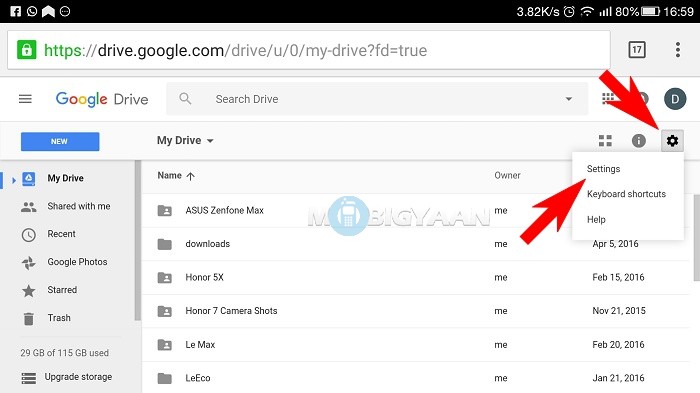Click the blue NEW button

[60, 141]
